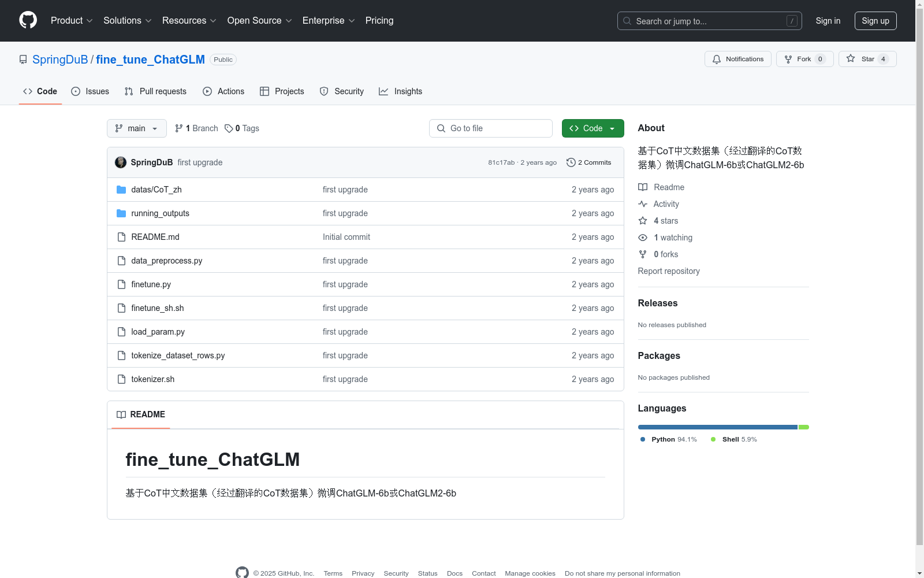924x578 pixels.
Task: Open tokenize_dataset_rows.py file
Action: coord(178,355)
